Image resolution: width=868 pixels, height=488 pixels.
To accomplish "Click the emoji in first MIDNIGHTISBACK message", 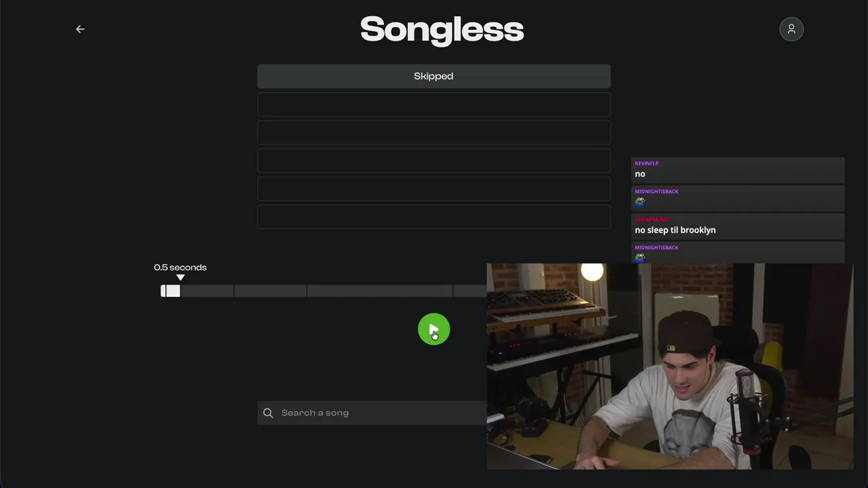I will click(x=639, y=201).
